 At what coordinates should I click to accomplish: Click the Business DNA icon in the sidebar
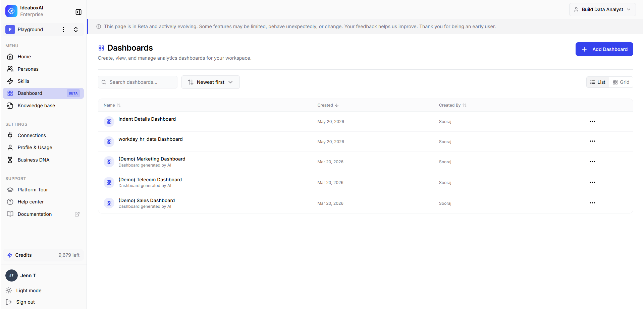pyautogui.click(x=10, y=160)
